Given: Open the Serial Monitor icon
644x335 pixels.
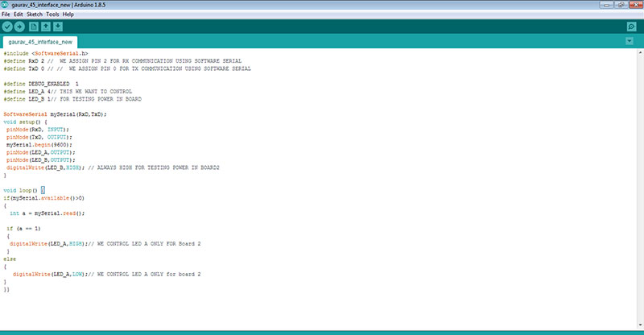Looking at the screenshot, I should (631, 27).
